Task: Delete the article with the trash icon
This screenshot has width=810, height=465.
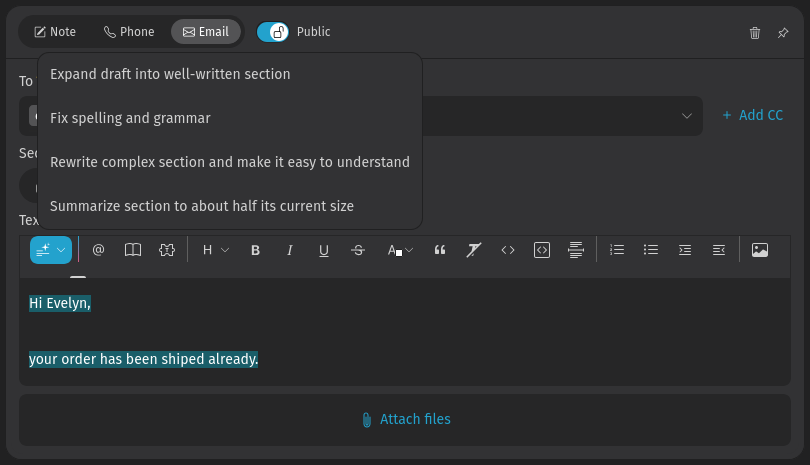Action: (x=755, y=33)
